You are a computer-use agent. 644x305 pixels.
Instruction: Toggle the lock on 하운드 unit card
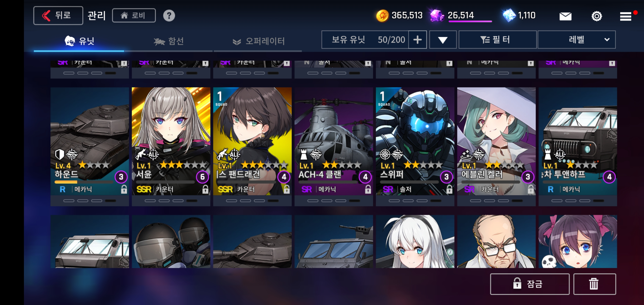pos(124,190)
